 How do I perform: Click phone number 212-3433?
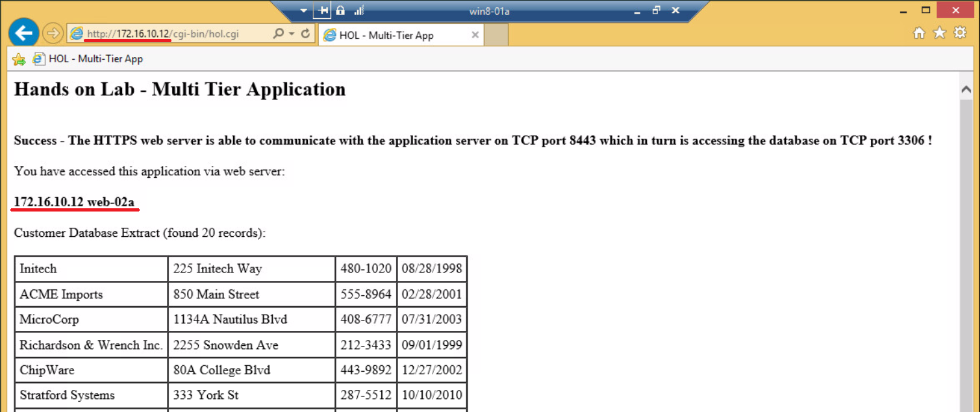tap(366, 345)
